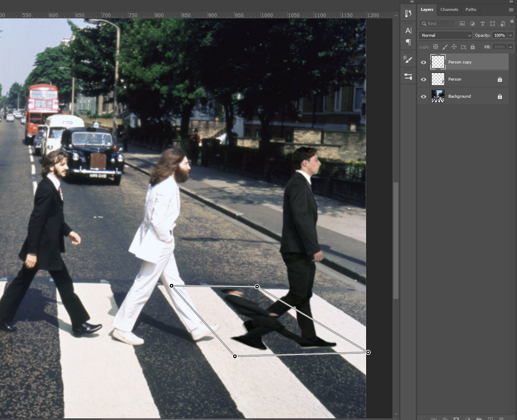The width and height of the screenshot is (517, 420).
Task: Open the Normal blend mode dropdown
Action: pos(446,35)
